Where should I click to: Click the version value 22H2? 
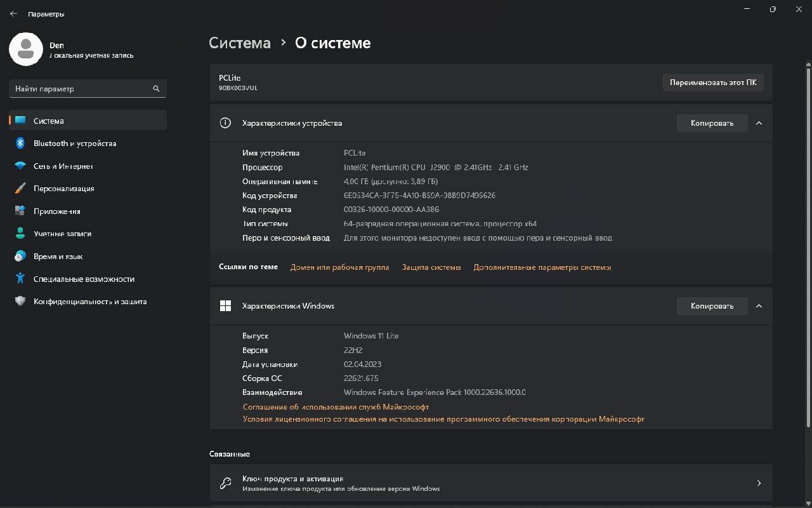click(353, 351)
